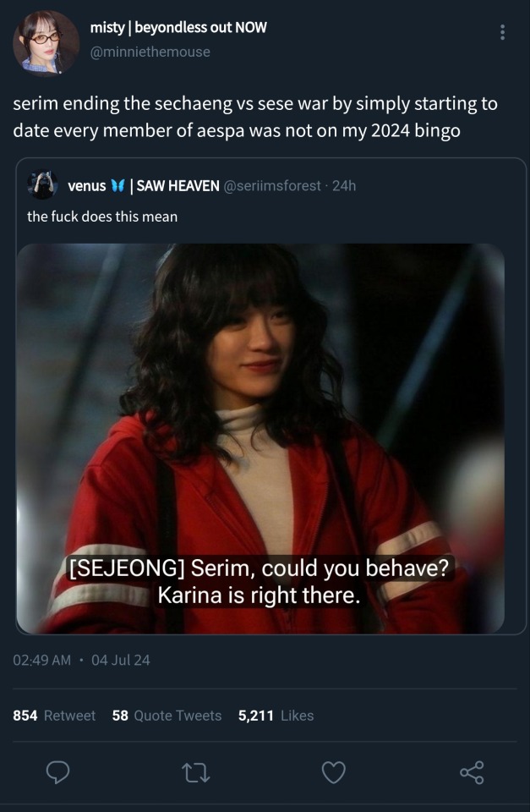Click the display name "misty | beyondless out NOW"

coord(178,28)
